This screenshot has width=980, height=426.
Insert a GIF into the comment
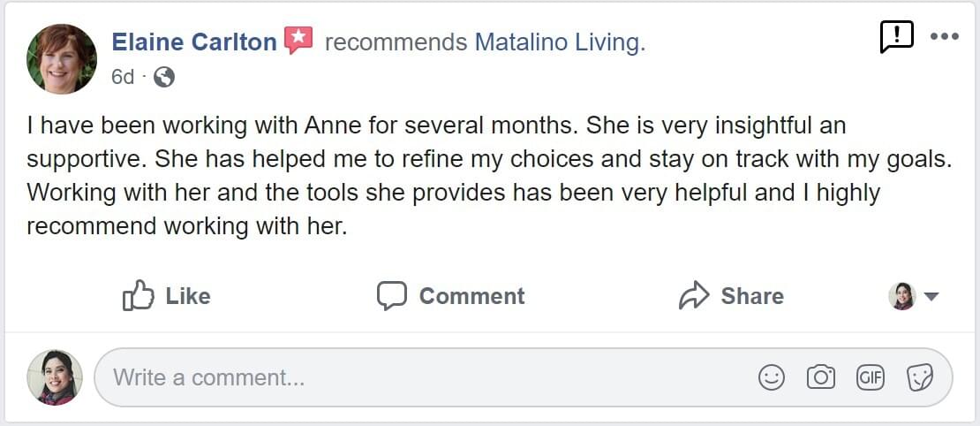point(870,377)
